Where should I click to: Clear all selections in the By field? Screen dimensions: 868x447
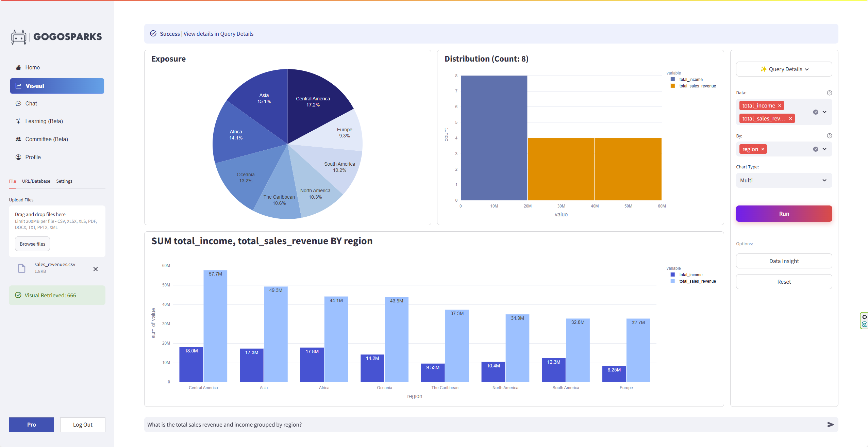[815, 149]
